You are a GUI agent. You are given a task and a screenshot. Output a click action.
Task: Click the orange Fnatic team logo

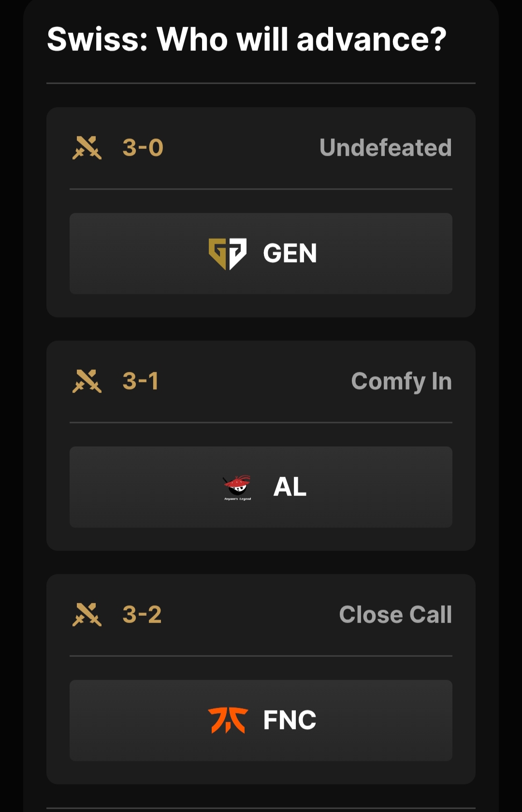228,720
